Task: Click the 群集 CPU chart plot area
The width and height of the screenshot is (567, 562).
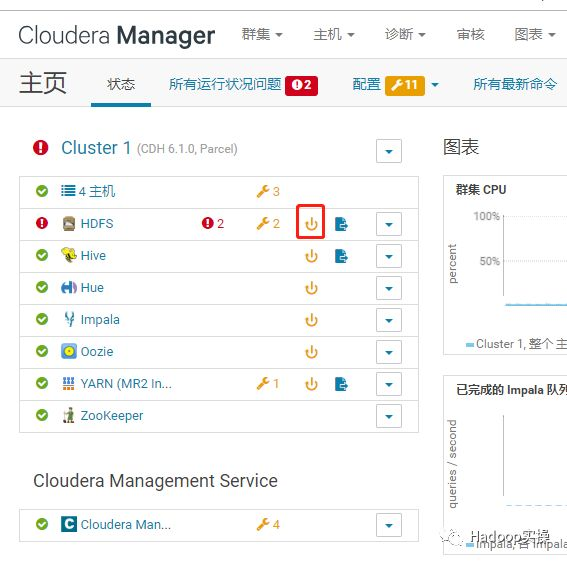Action: (535, 260)
